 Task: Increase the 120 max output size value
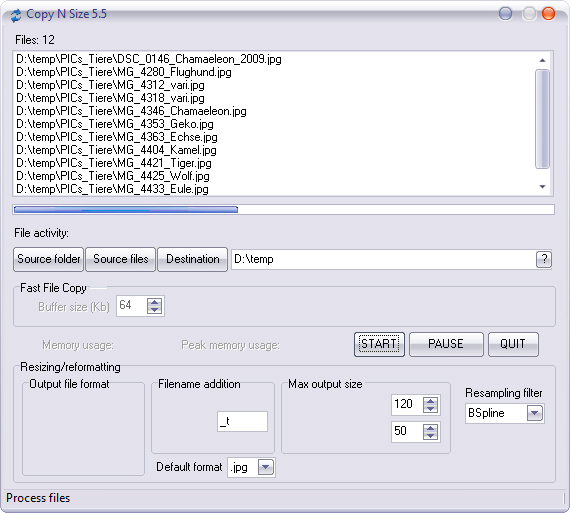pyautogui.click(x=430, y=401)
